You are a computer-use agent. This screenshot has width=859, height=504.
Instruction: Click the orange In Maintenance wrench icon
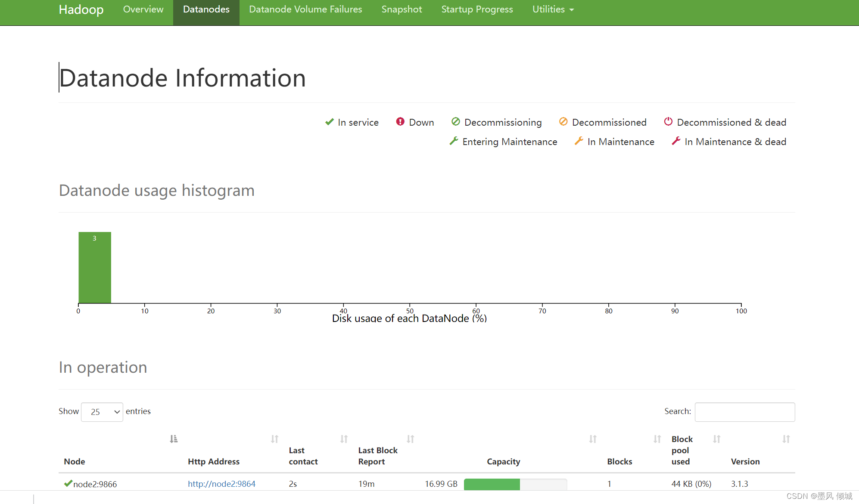point(579,141)
